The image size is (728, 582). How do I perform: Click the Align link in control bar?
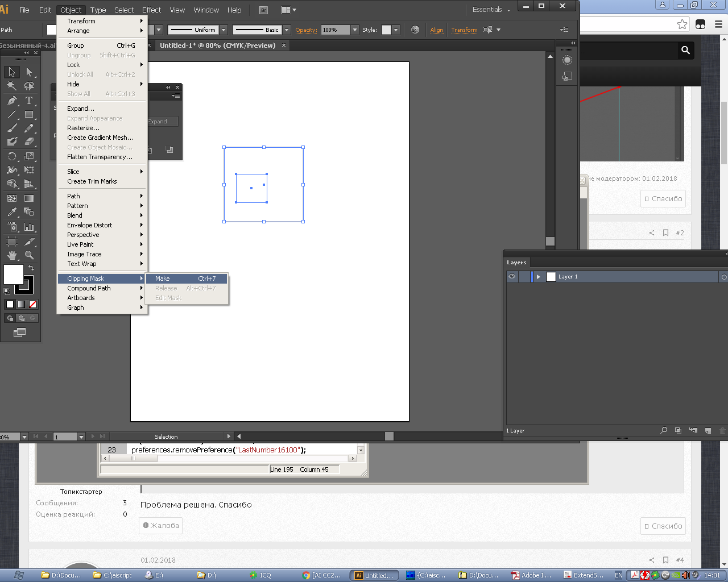[437, 30]
